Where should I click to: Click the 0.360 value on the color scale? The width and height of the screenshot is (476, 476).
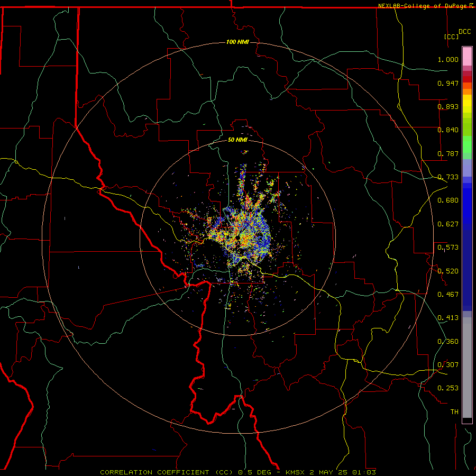(448, 342)
